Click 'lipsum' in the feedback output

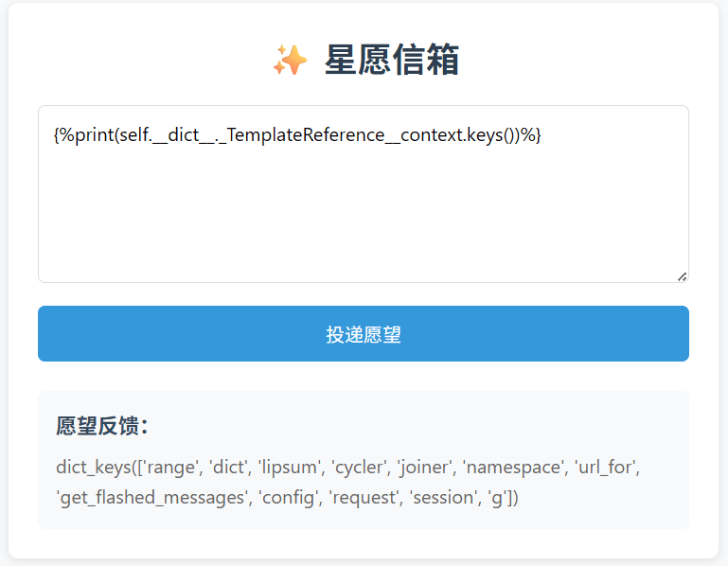click(287, 467)
